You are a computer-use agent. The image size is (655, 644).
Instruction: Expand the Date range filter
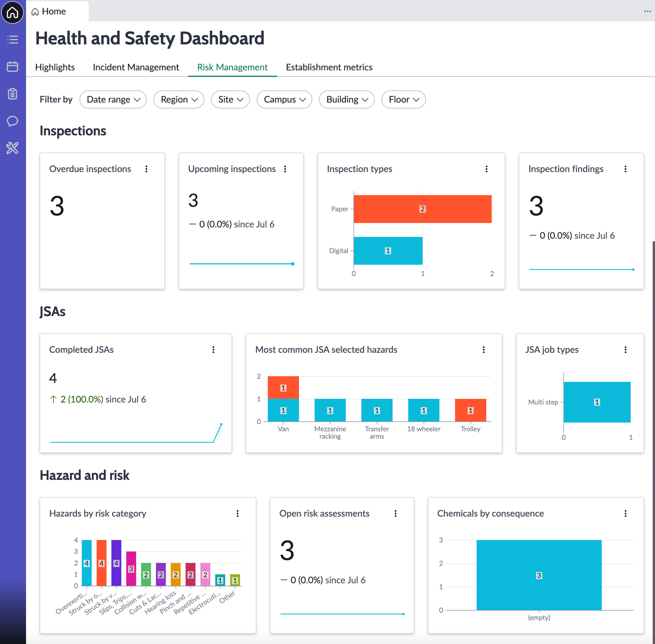coord(113,99)
